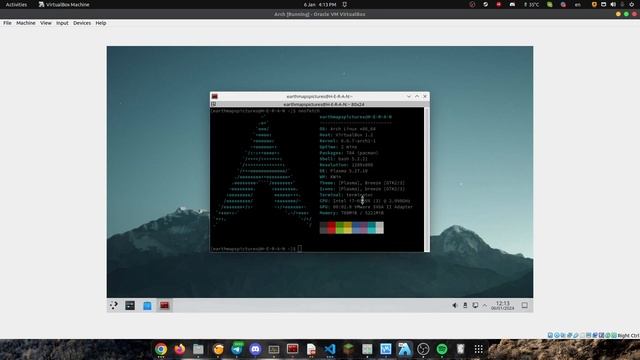Open the Input menu
The width and height of the screenshot is (640, 360).
coord(62,23)
